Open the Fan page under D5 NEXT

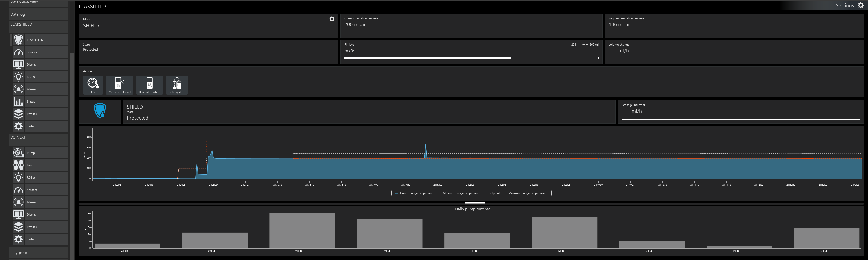(x=40, y=165)
